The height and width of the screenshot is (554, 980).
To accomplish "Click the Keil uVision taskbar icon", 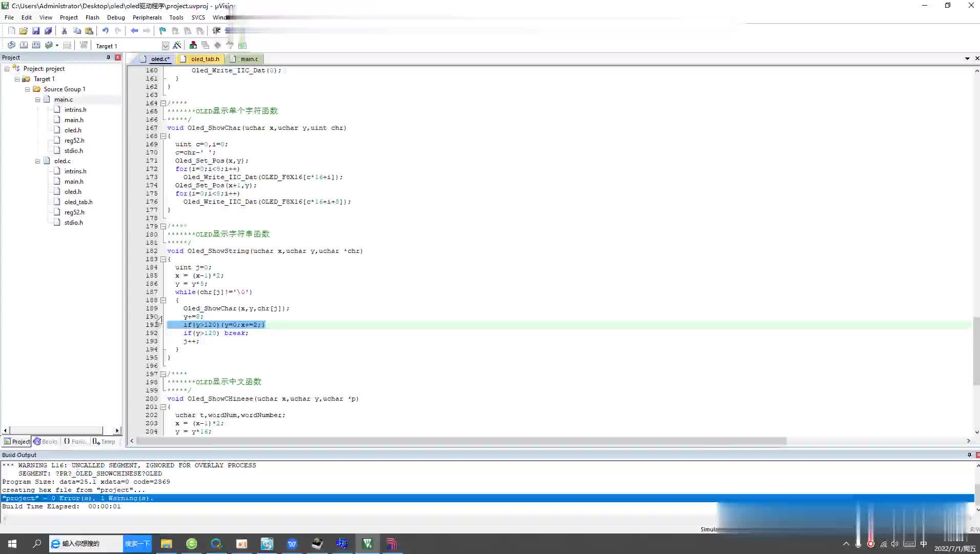I will coord(367,544).
